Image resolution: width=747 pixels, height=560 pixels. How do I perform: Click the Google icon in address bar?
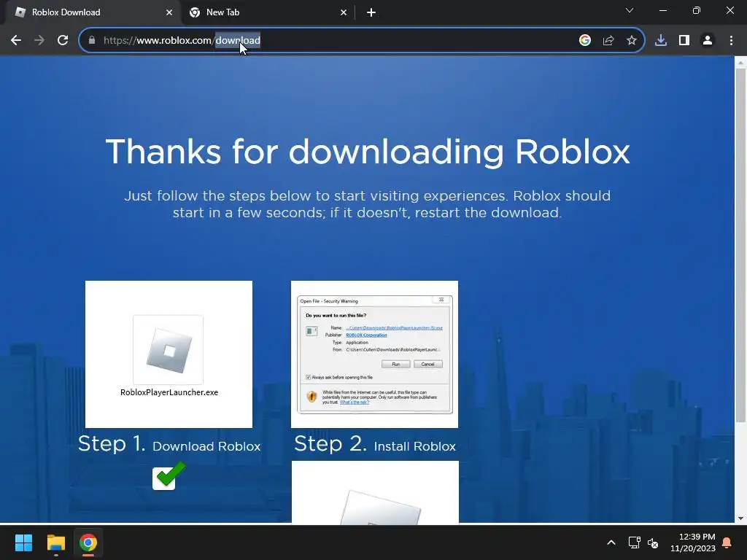(585, 41)
